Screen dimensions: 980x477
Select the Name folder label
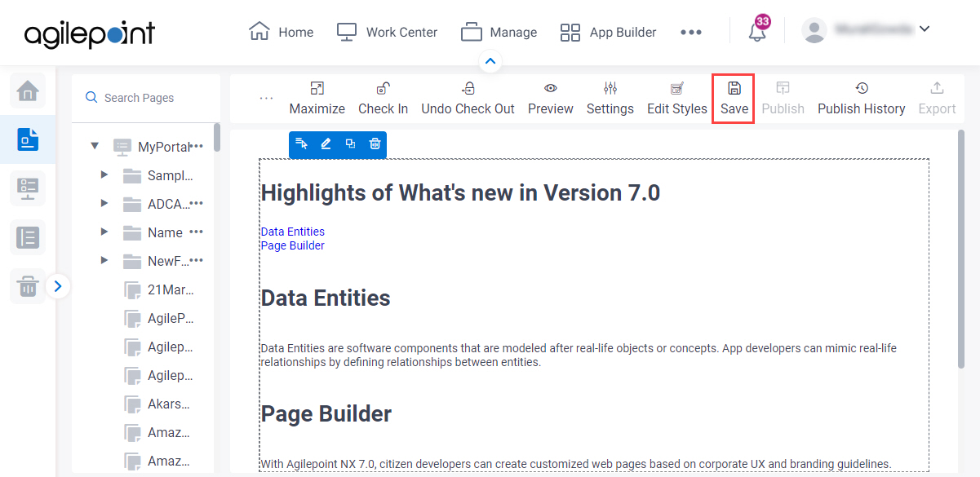point(165,232)
